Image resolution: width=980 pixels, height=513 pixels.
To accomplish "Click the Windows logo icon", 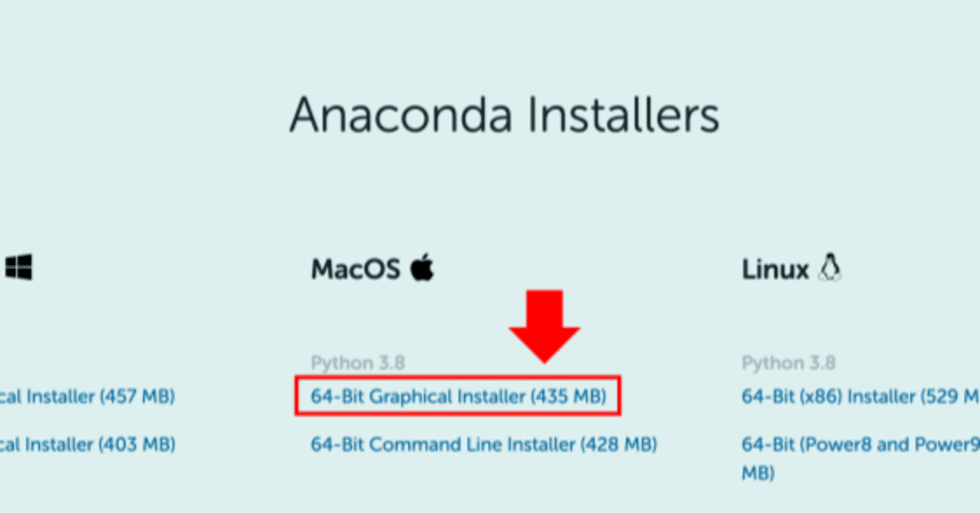I will point(18,268).
